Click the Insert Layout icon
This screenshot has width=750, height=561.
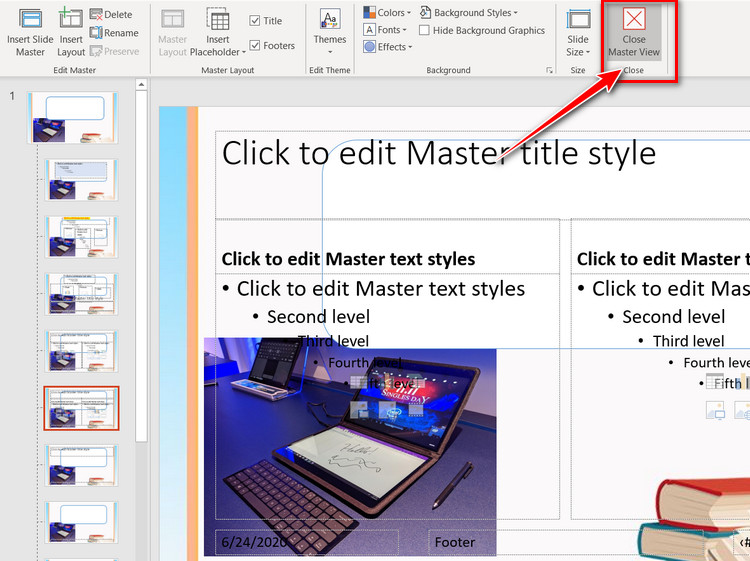[70, 19]
